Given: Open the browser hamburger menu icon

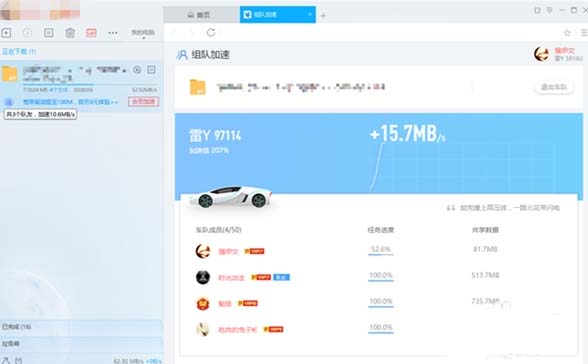Looking at the screenshot, I should tap(584, 33).
